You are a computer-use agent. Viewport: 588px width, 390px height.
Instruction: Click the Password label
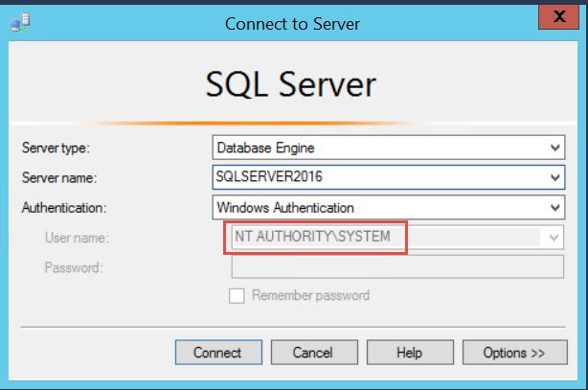tap(74, 267)
